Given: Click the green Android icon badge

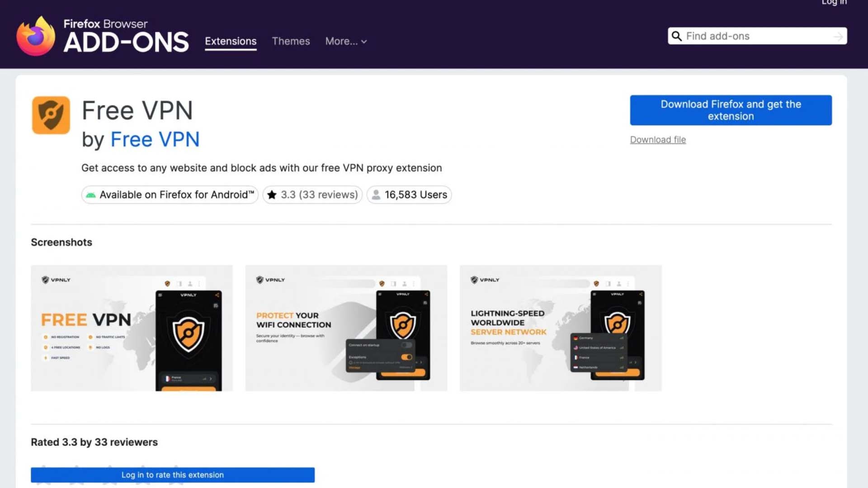Looking at the screenshot, I should click(91, 195).
